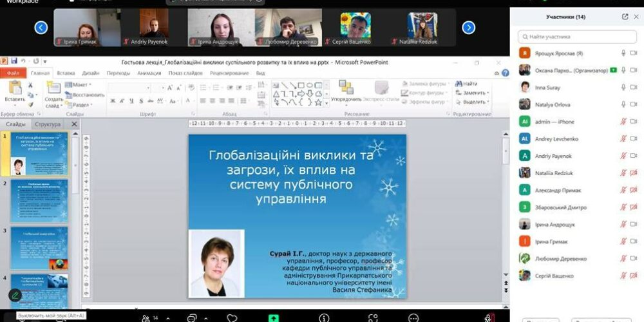Click the Найти участника search field
Viewport: 644px width, 322px height.
[x=577, y=37]
